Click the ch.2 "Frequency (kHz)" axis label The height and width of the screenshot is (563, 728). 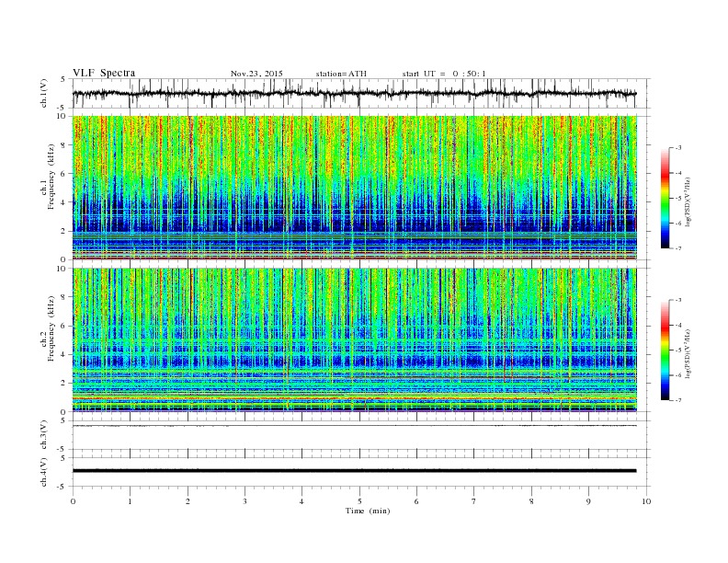pos(51,328)
